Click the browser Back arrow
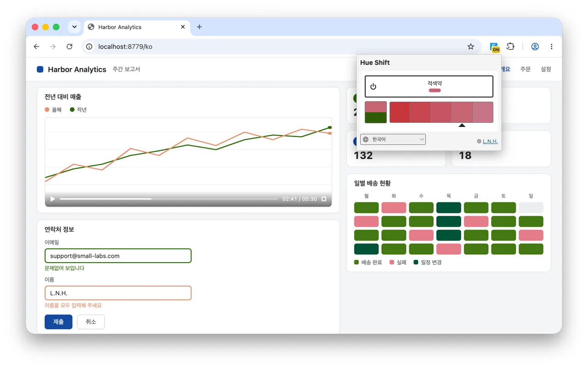This screenshot has height=368, width=588. pyautogui.click(x=37, y=46)
